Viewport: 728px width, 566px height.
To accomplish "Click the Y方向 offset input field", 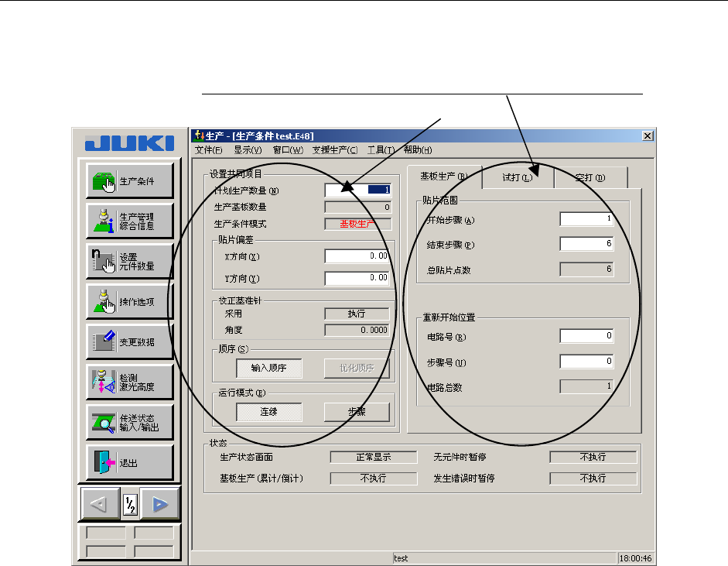I will (358, 278).
